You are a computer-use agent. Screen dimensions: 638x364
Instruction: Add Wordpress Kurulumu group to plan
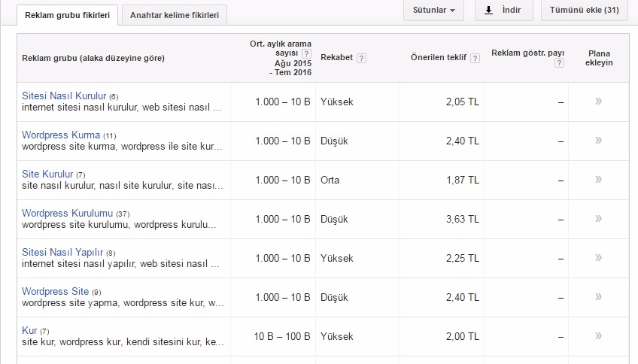click(598, 218)
